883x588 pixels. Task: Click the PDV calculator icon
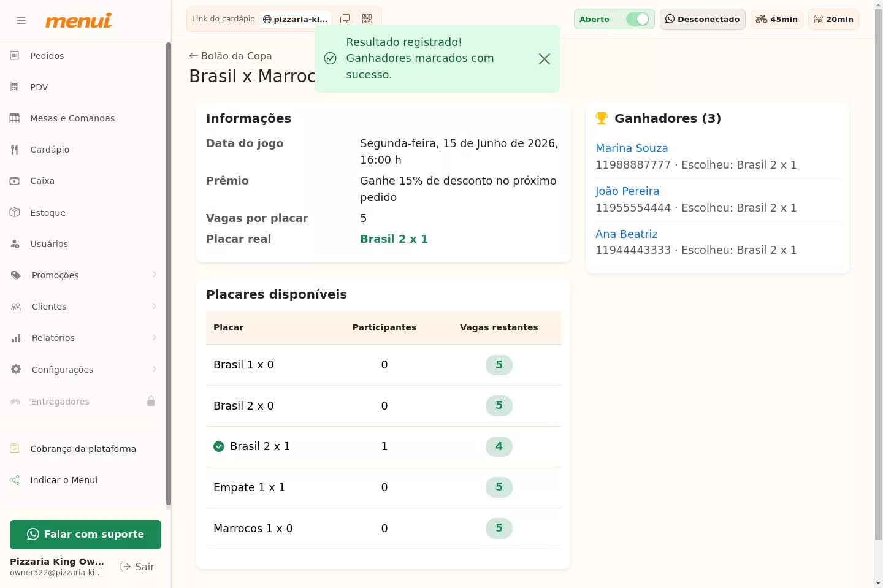point(15,87)
